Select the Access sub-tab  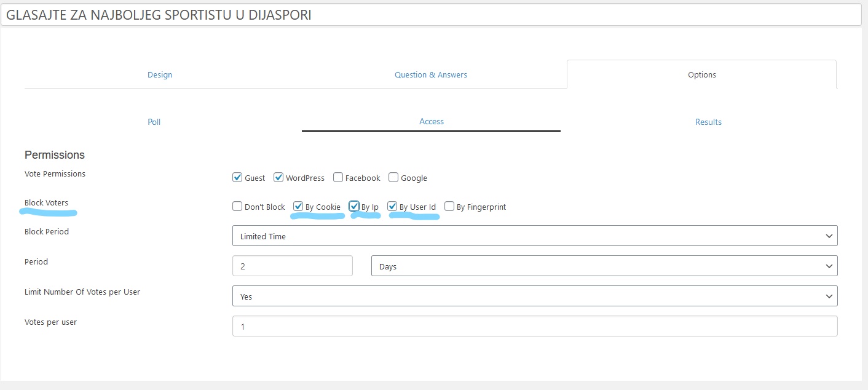[x=432, y=121]
